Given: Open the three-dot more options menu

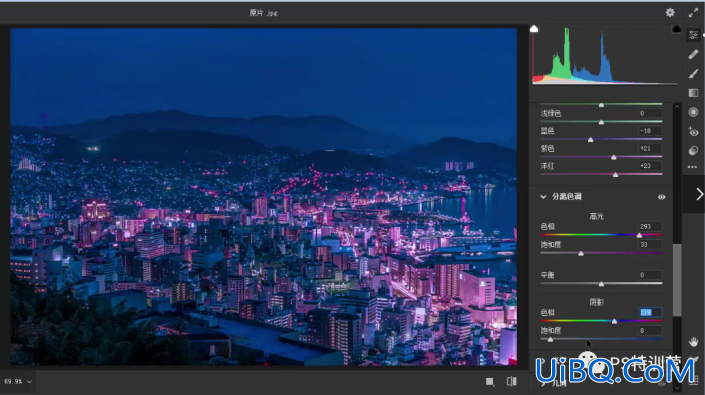Looking at the screenshot, I should pyautogui.click(x=692, y=167).
